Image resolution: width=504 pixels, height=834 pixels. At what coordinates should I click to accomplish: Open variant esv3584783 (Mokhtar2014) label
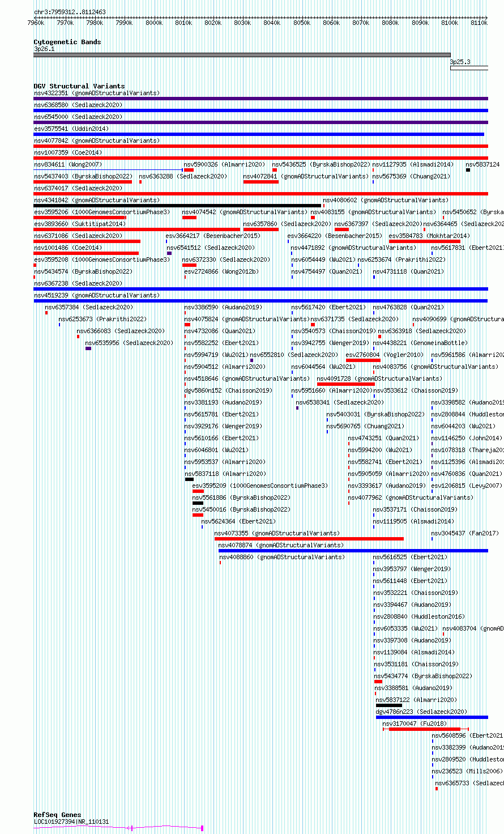click(x=429, y=236)
